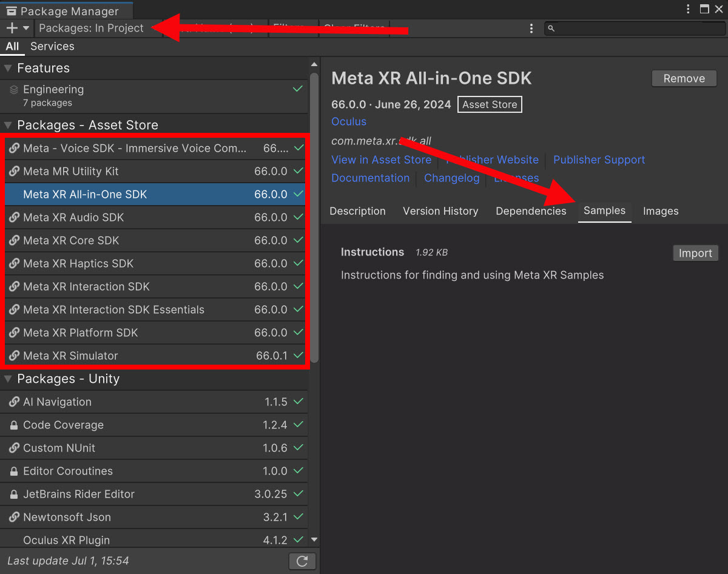
Task: Click the package list vertical scrollbar thumb
Action: coord(314,218)
